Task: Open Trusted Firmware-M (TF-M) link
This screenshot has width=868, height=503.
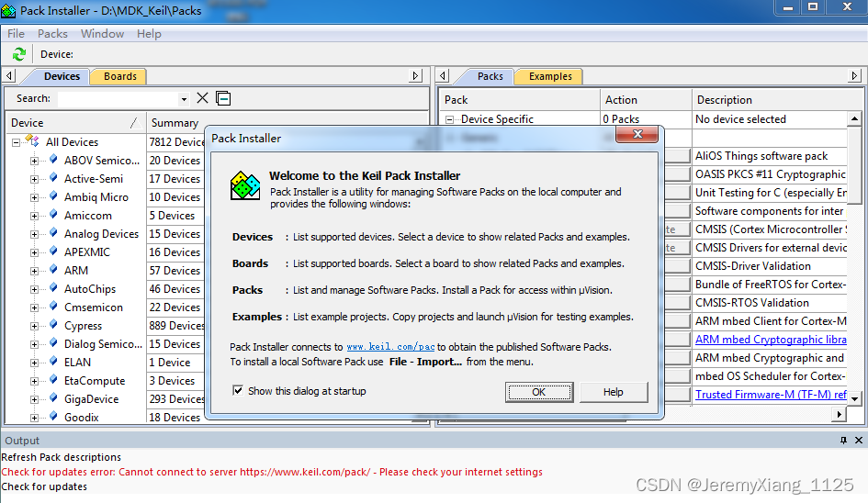Action: point(771,394)
